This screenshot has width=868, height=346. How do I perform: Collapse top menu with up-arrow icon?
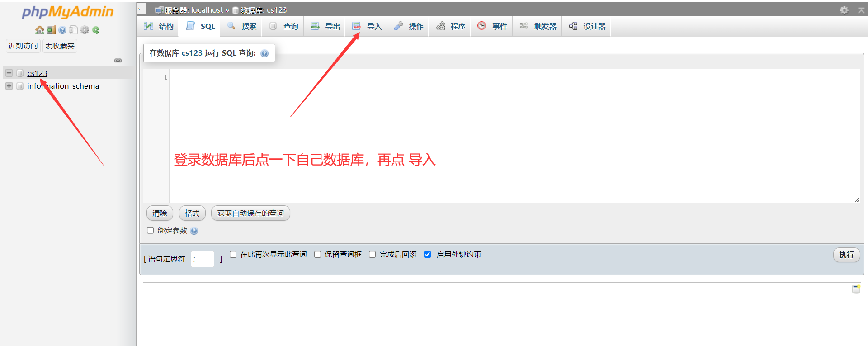click(x=861, y=10)
